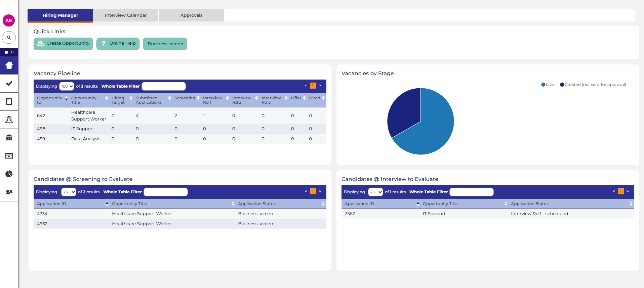This screenshot has width=644, height=288.
Task: Click Healthcare Support Worker in Vacancy Pipeline
Action: coord(89,116)
